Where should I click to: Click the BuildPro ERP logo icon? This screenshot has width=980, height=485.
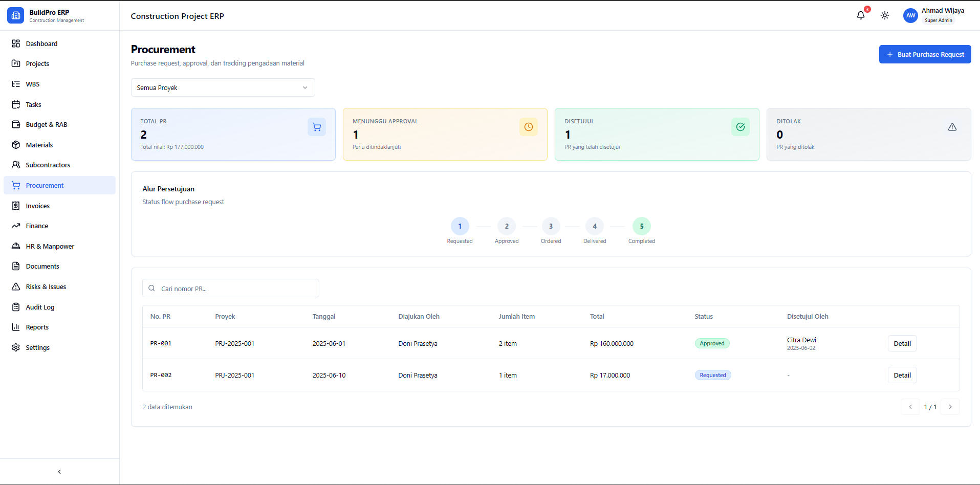(x=15, y=15)
